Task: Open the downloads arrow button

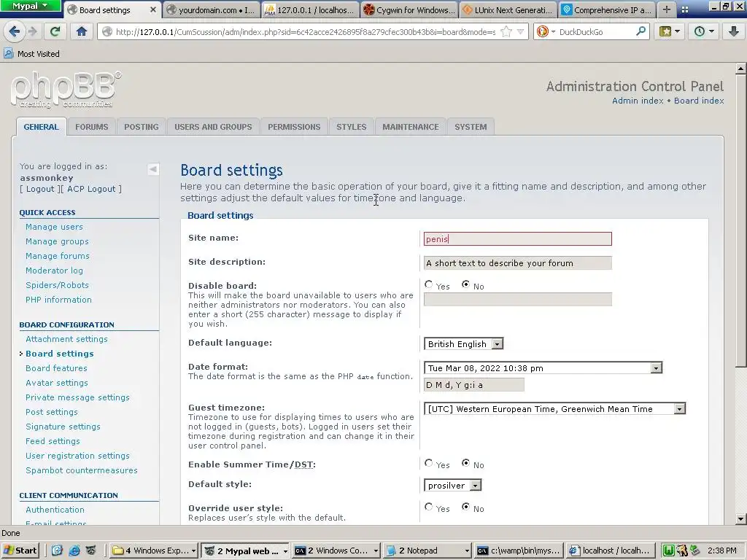Action: tap(734, 32)
